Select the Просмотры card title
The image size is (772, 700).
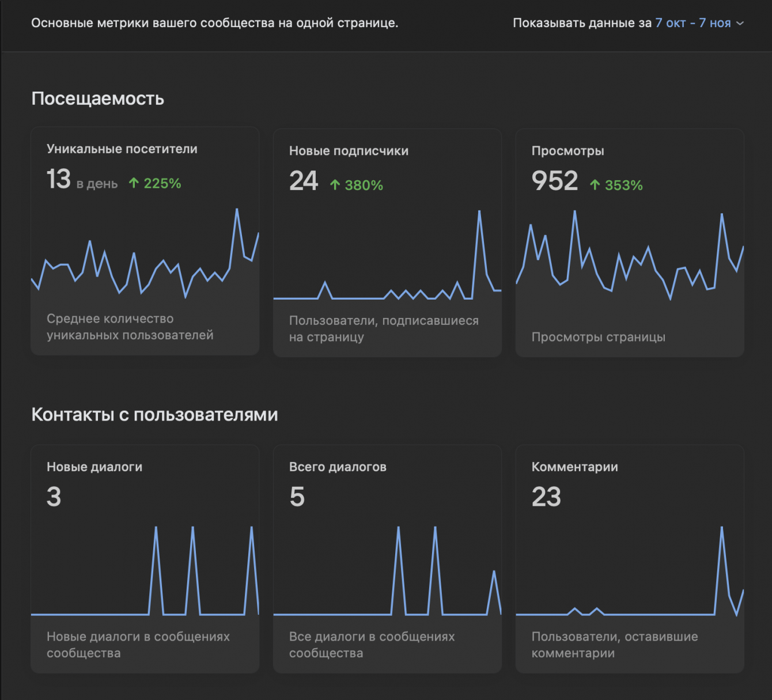point(567,151)
